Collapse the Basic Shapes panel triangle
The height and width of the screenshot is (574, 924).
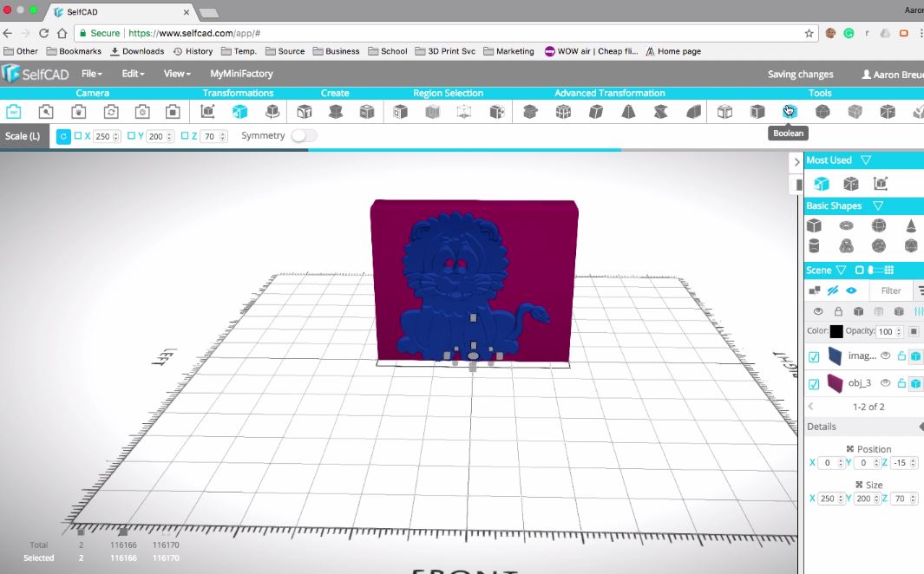coord(878,205)
